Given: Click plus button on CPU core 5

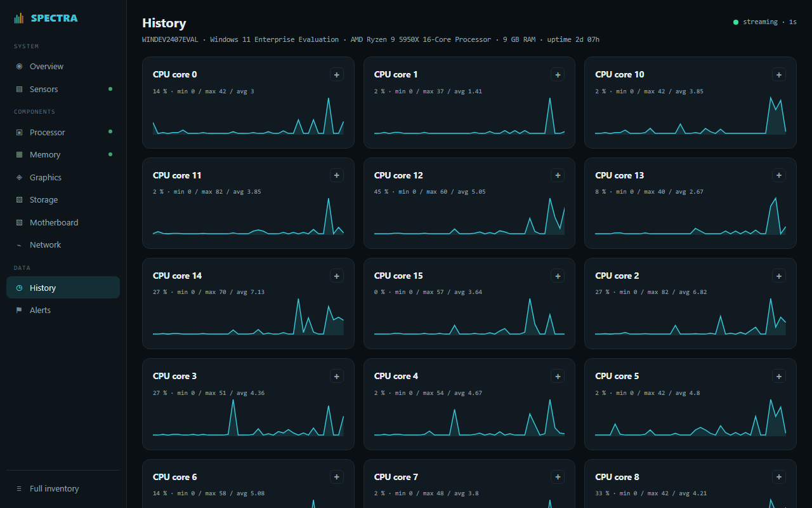Looking at the screenshot, I should pyautogui.click(x=779, y=376).
